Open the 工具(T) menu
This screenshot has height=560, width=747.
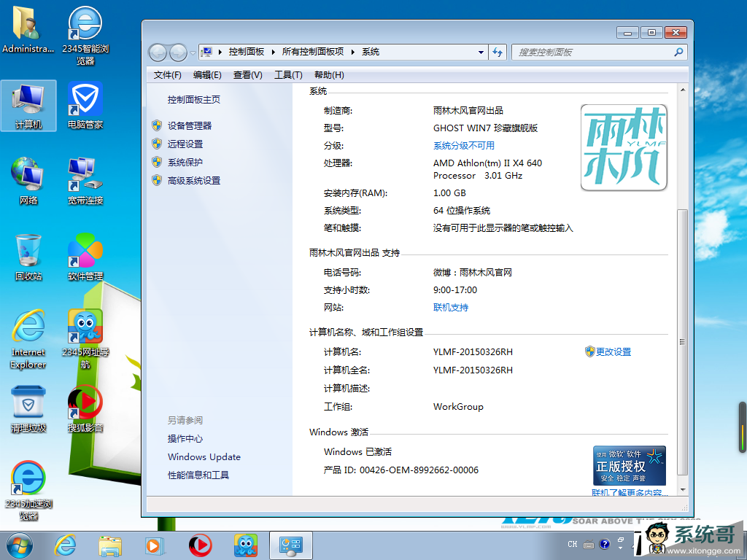click(x=288, y=75)
